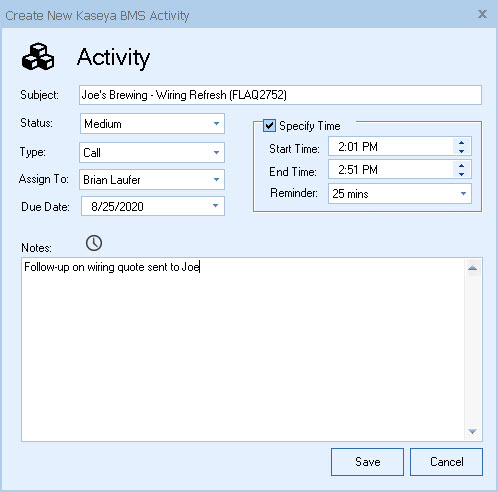Click the Notes label
Screen dimensions: 498x492
[x=36, y=248]
